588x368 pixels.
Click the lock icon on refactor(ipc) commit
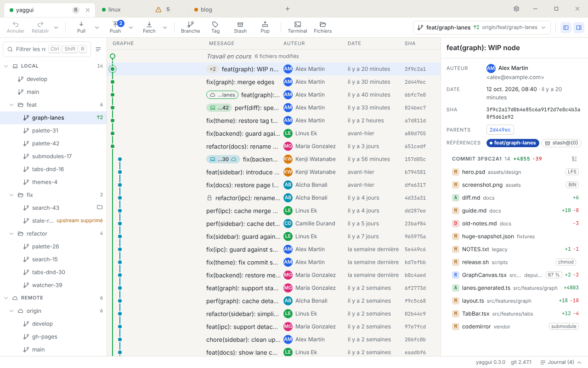click(x=209, y=198)
